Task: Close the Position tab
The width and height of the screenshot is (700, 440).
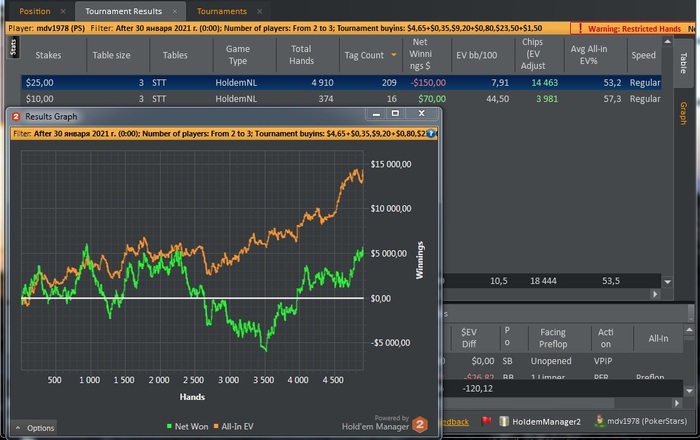Action: tap(63, 12)
